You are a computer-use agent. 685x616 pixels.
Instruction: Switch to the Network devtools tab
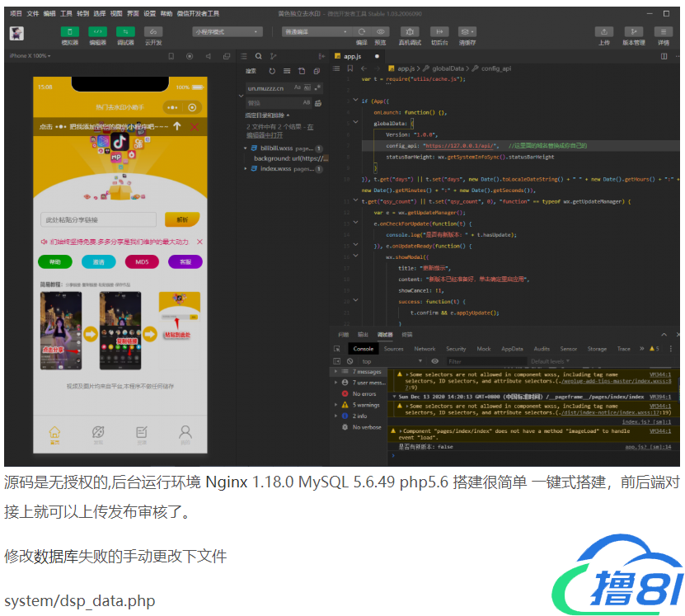(x=425, y=349)
